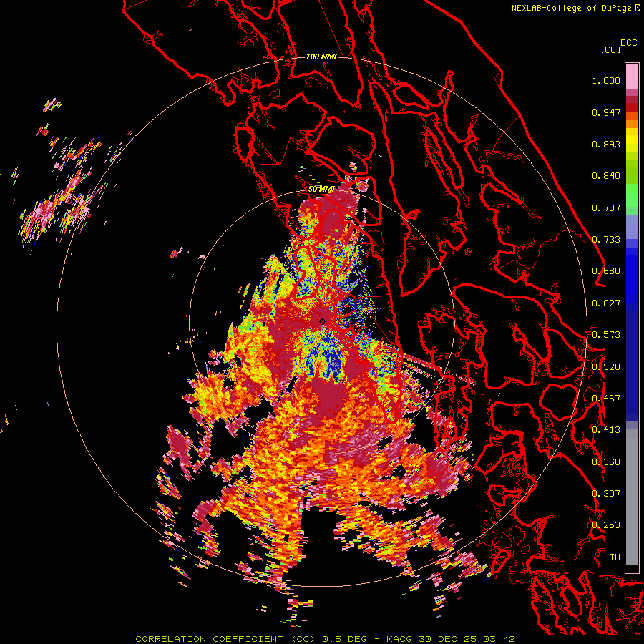The image size is (644, 644).
Task: Click the 0.360 legend value
Action: click(606, 462)
